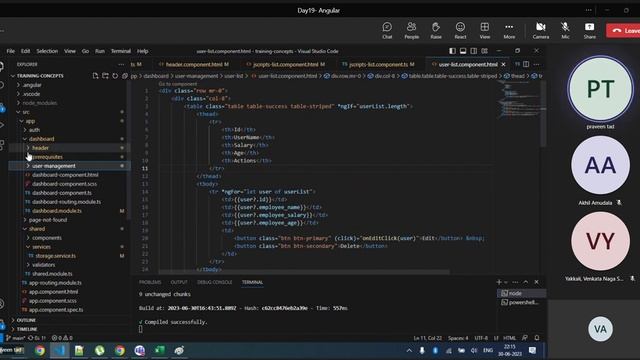Open the Edit menu
Screen dimensions: 640x360
coord(25,51)
